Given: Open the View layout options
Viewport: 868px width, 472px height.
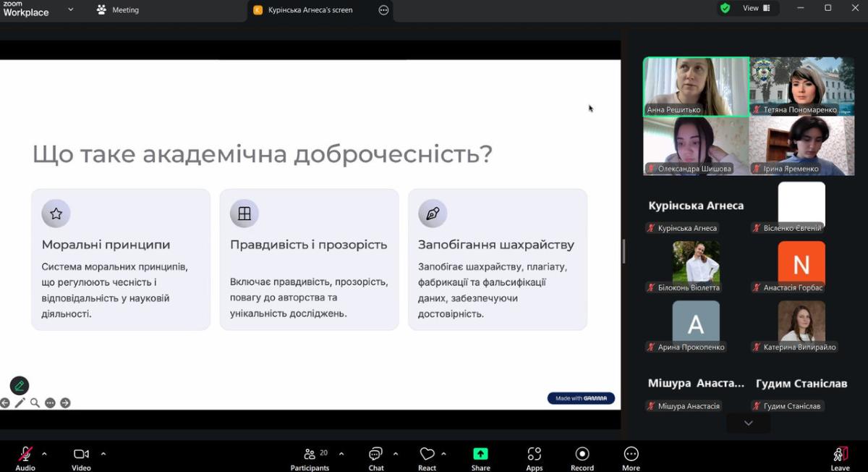Looking at the screenshot, I should click(755, 9).
